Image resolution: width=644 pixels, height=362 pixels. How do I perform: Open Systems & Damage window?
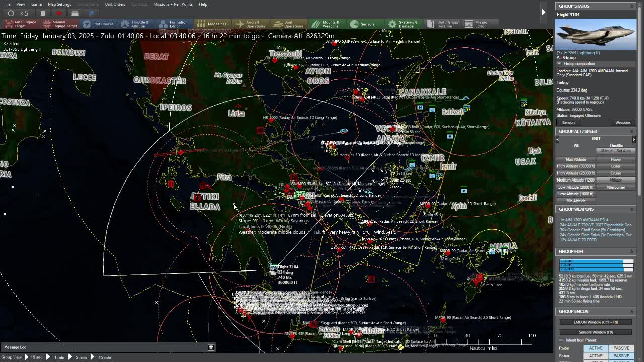[403, 24]
